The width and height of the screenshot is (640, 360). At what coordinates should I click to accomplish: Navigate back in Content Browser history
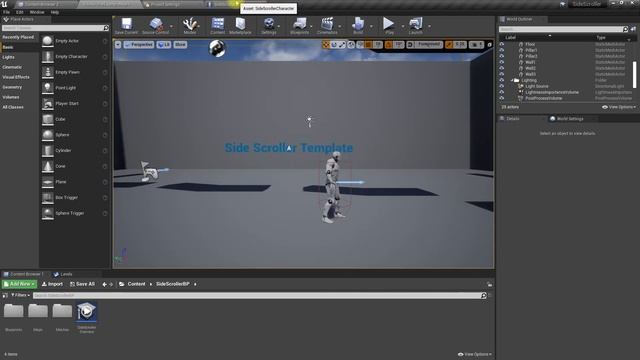coord(104,284)
